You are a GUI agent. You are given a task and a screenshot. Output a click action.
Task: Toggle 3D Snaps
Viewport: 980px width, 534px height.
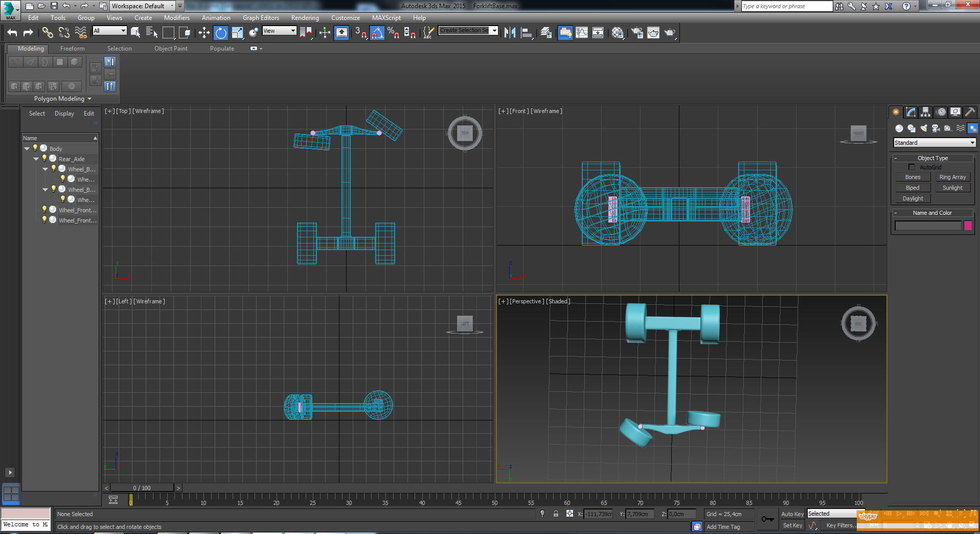coord(360,33)
